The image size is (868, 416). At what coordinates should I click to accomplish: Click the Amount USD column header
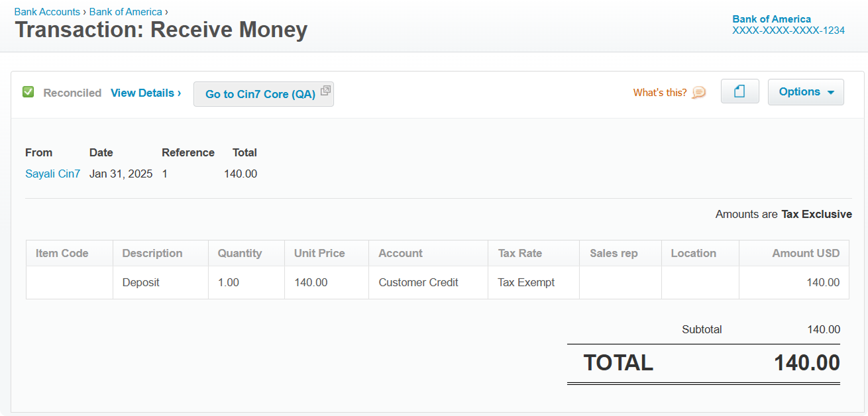[805, 253]
